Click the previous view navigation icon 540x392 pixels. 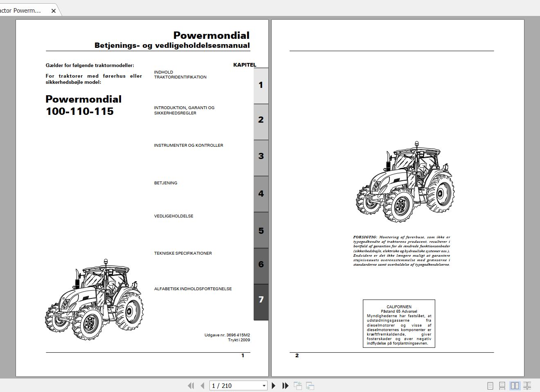[x=298, y=385]
